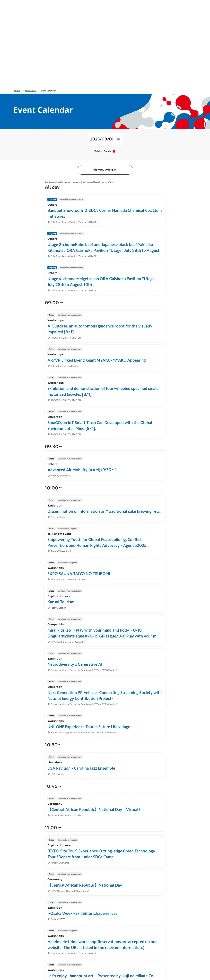210x980 pixels.
Task: Open the calendar icon beside 2025/08/01
Action: [118, 139]
